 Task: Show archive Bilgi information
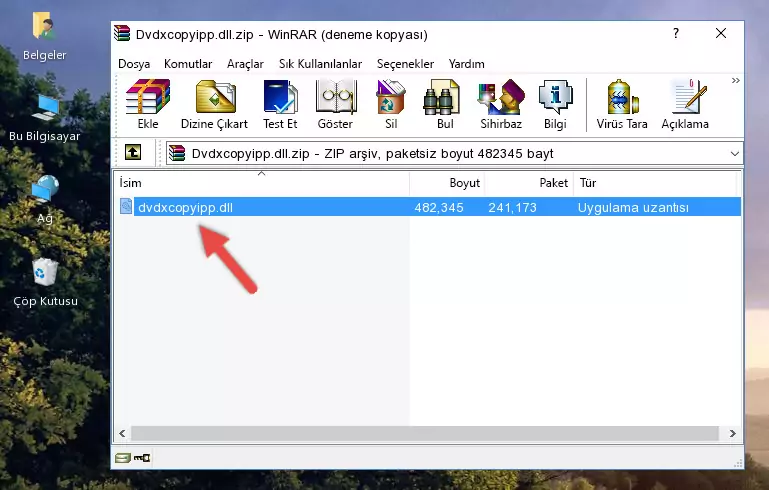coord(555,104)
